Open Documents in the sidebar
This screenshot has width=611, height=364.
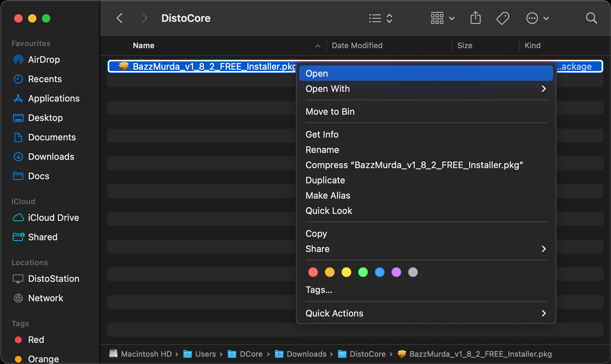coord(44,137)
